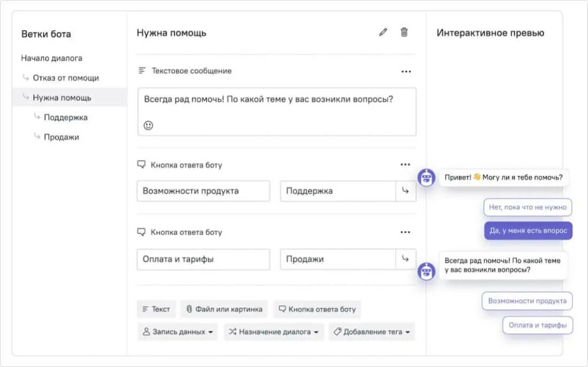
Task: Click the pencil edit icon
Action: [x=383, y=33]
